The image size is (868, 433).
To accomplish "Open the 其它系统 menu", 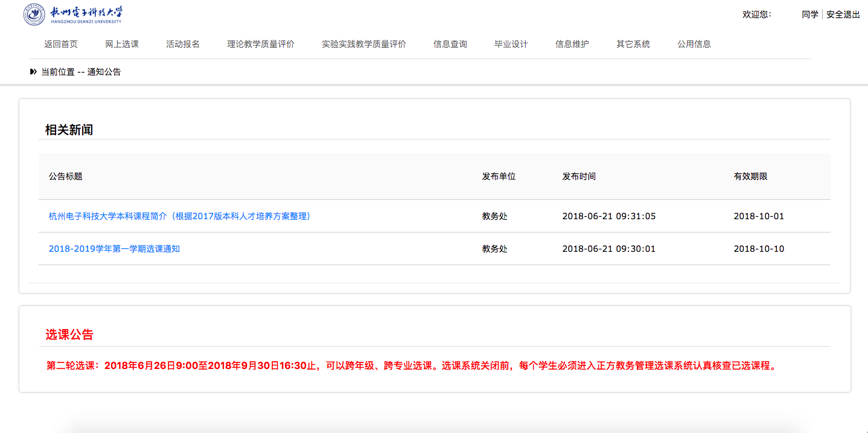I will pyautogui.click(x=633, y=44).
